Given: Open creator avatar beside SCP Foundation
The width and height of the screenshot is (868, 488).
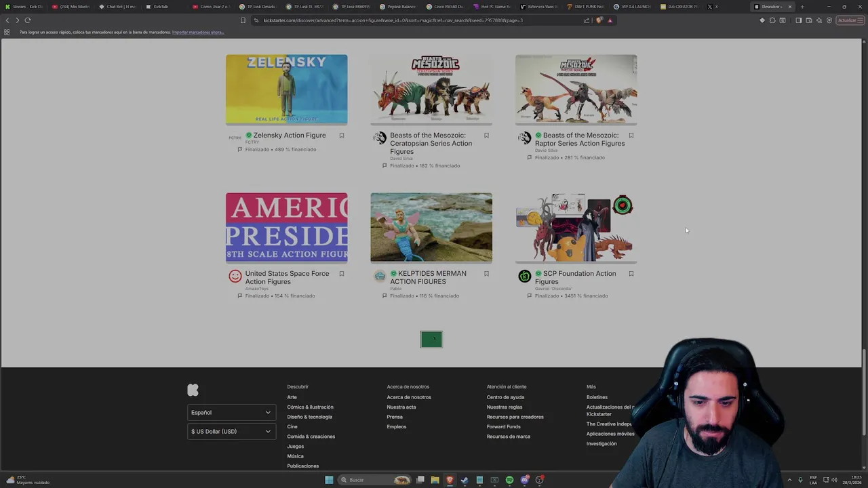Looking at the screenshot, I should tap(525, 276).
